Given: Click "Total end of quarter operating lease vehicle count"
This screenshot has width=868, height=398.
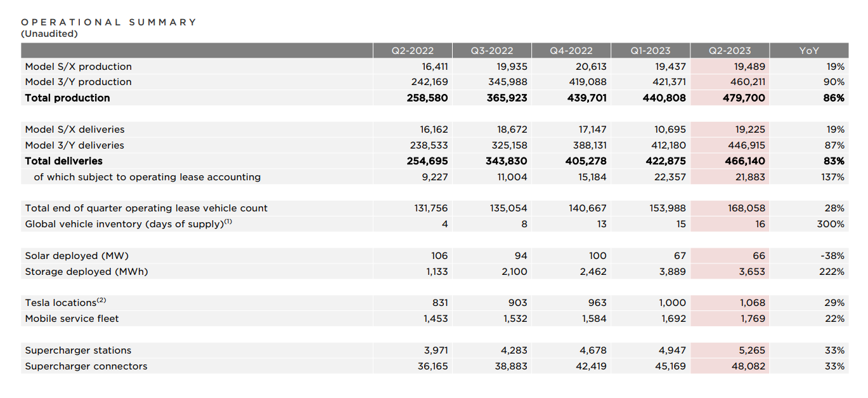Looking at the screenshot, I should (x=146, y=208).
